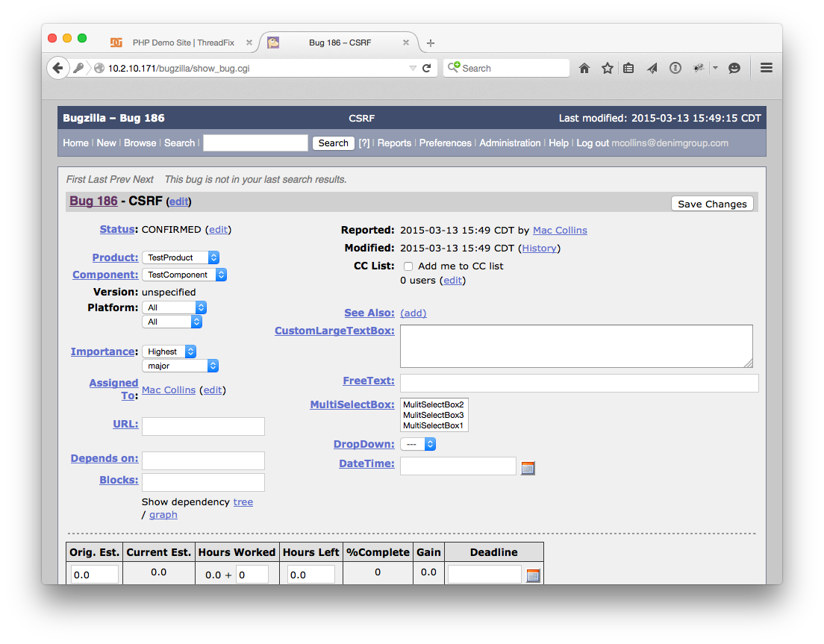Open the browser home page icon

coord(584,68)
